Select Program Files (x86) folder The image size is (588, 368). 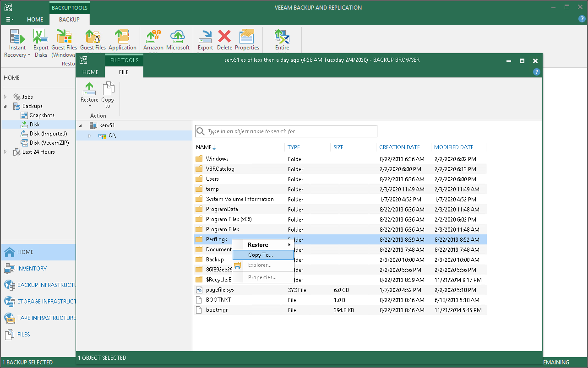coord(340,219)
